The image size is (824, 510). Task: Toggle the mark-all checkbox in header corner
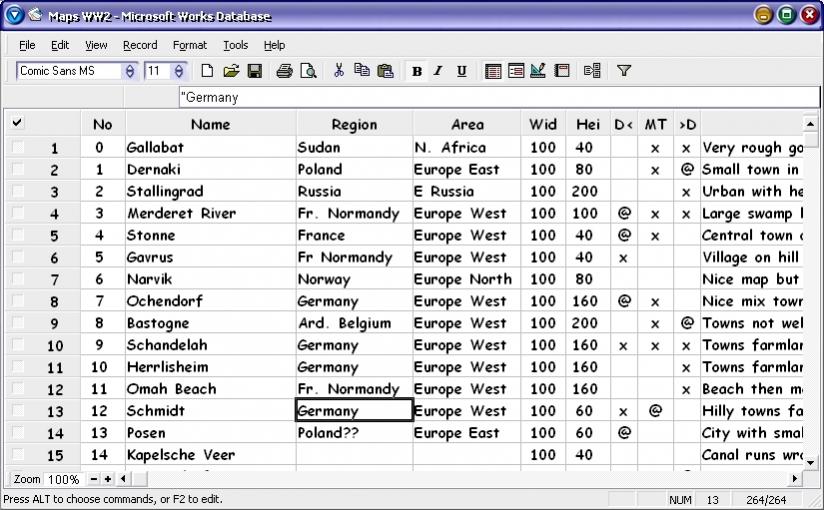[17, 123]
